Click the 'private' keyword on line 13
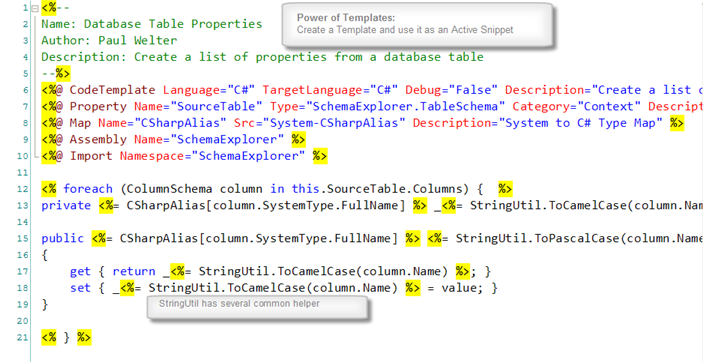 (66, 205)
